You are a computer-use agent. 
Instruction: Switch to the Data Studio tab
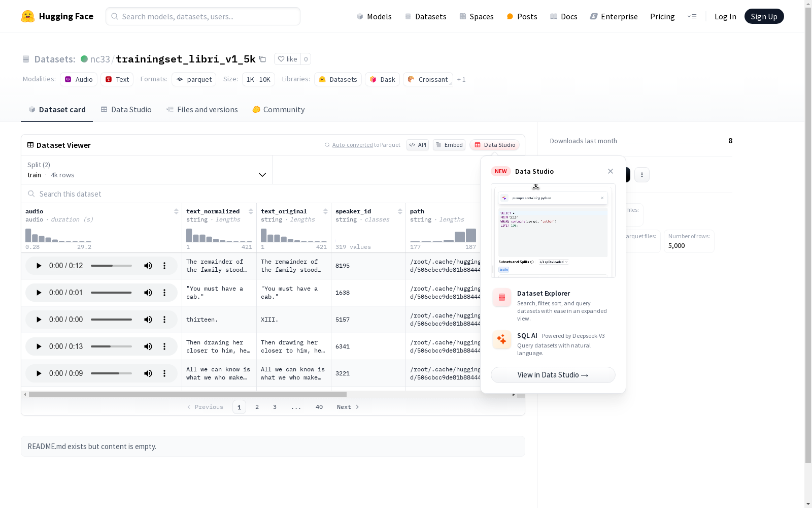pyautogui.click(x=126, y=110)
